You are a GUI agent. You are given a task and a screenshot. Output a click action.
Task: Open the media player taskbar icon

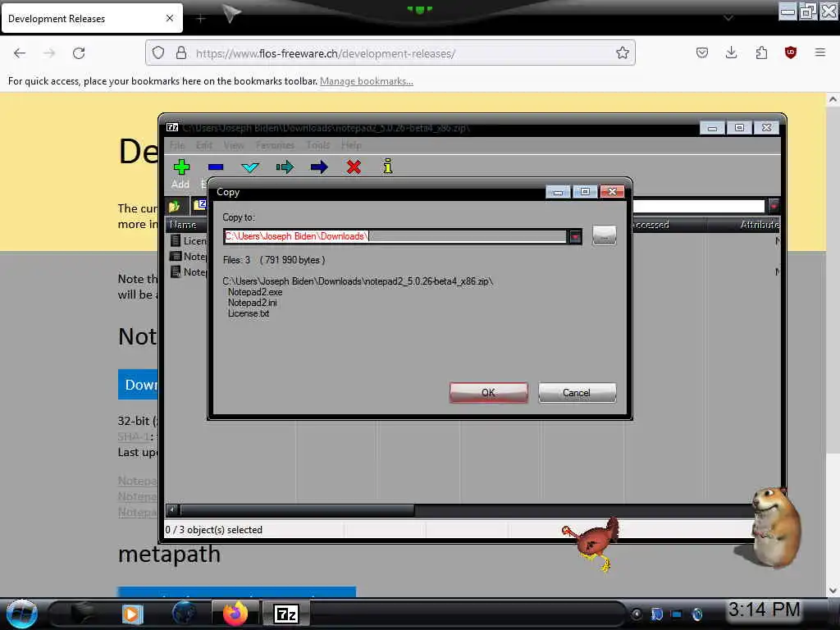[132, 614]
